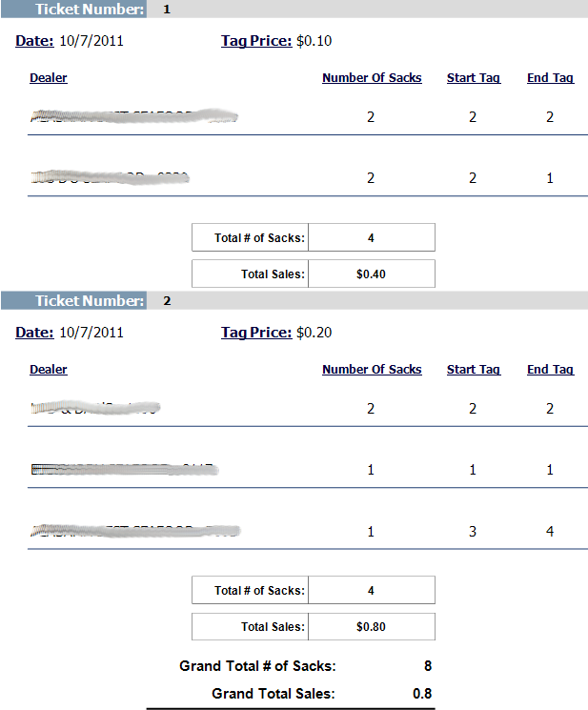Click the $0.40 Total Sales value
The width and height of the screenshot is (588, 710).
pyautogui.click(x=371, y=274)
